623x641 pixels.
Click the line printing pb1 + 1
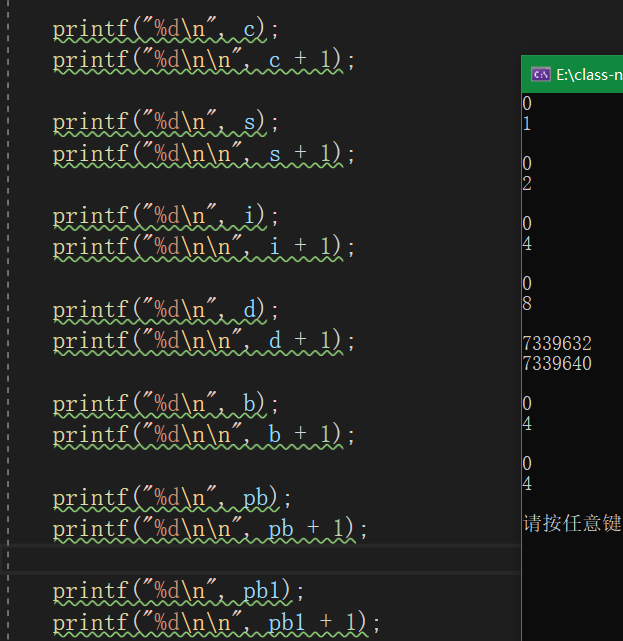click(216, 623)
